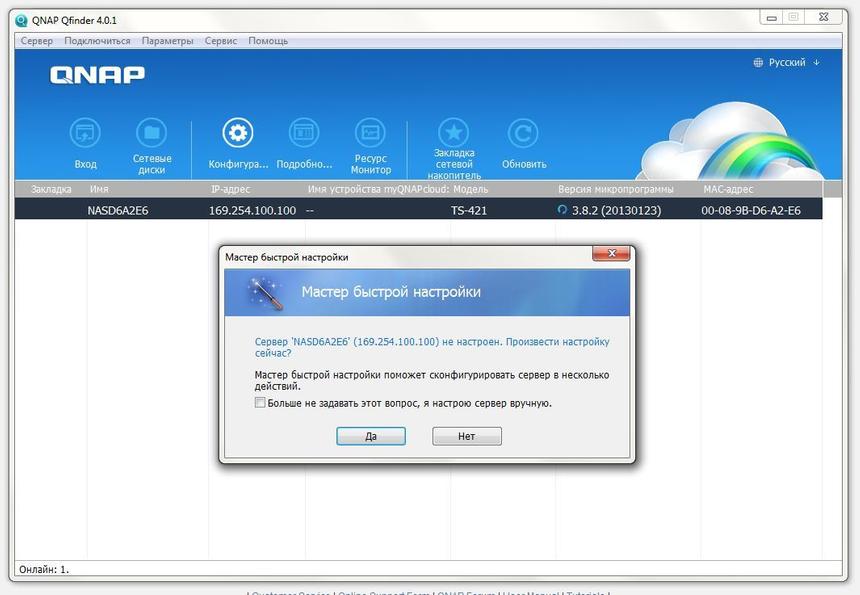The image size is (860, 595).
Task: Select the Вход (login) tool icon
Action: point(85,133)
